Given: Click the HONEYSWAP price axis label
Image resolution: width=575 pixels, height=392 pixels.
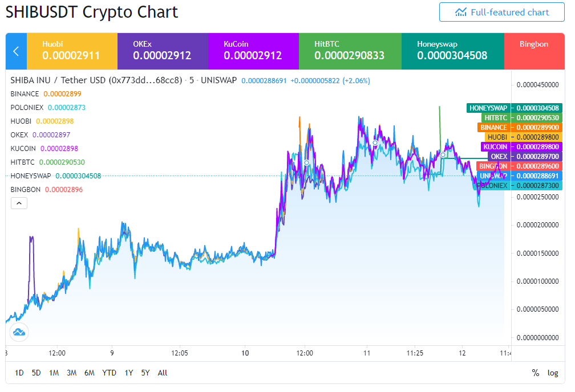Looking at the screenshot, I should pos(514,108).
